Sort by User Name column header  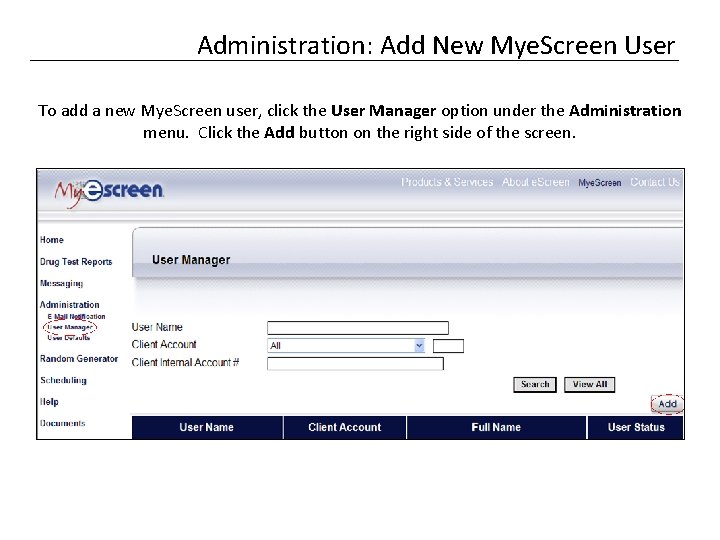coord(207,428)
